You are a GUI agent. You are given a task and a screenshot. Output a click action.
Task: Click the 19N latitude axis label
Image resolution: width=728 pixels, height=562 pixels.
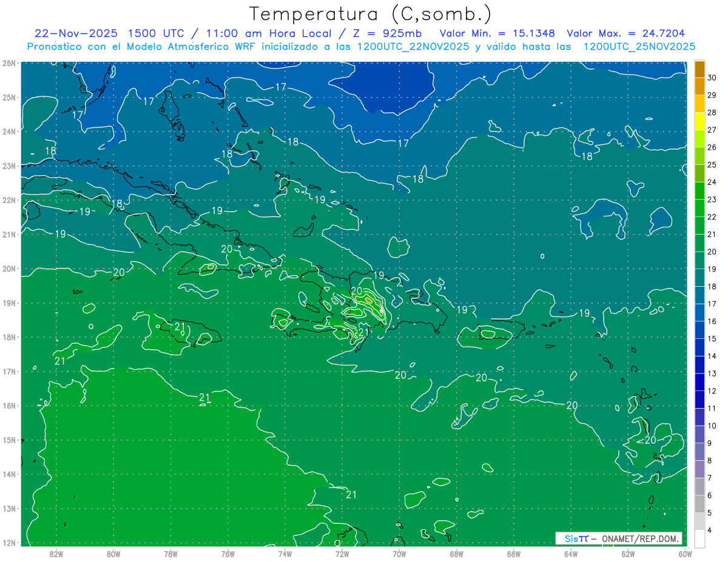(x=8, y=303)
